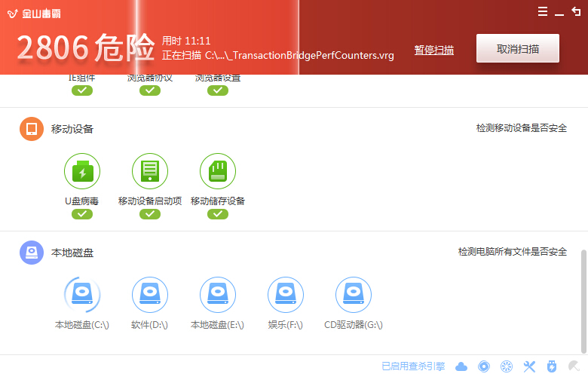Open the main menu hamburger icon

click(542, 11)
